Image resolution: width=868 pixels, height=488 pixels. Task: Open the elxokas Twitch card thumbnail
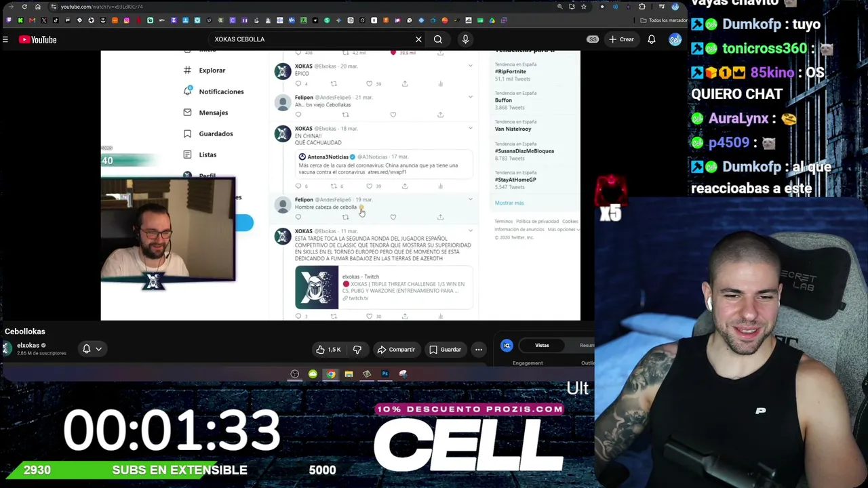pos(317,287)
